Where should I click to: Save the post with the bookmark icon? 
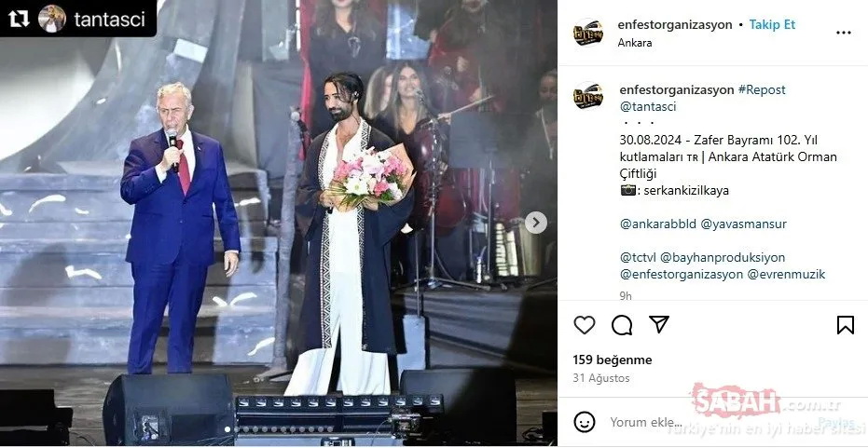[x=846, y=325]
